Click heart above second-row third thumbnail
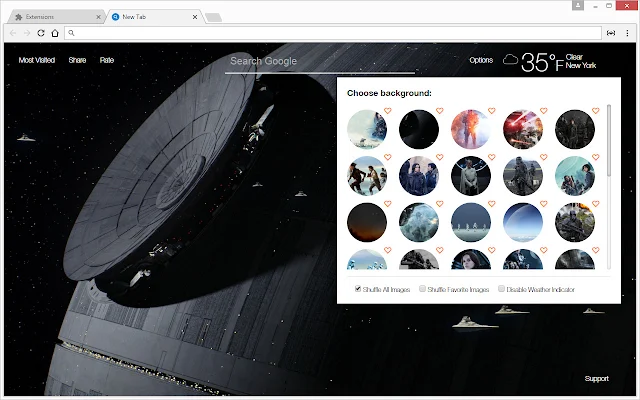This screenshot has height=400, width=640. 491,157
